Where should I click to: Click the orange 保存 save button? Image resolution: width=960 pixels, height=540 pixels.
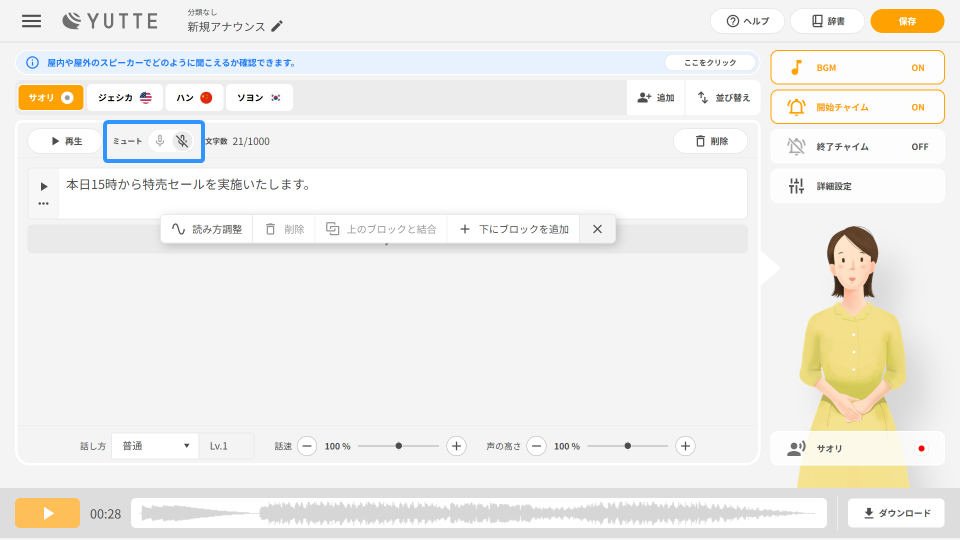pyautogui.click(x=907, y=21)
